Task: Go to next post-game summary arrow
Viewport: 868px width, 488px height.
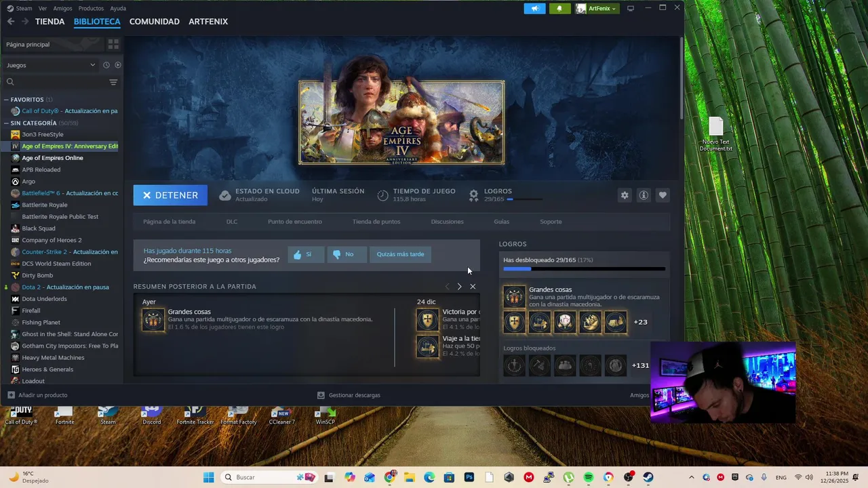Action: pyautogui.click(x=459, y=287)
